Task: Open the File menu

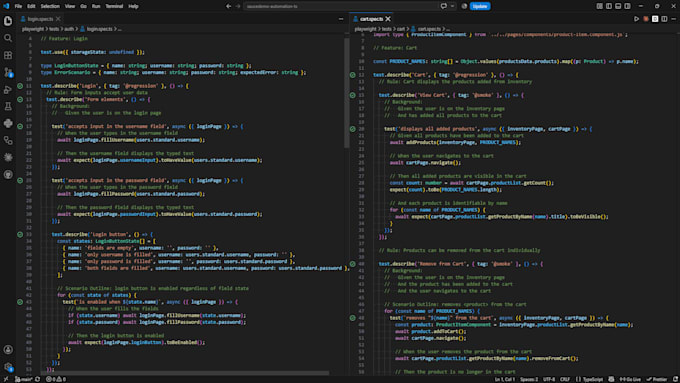Action: click(x=18, y=6)
